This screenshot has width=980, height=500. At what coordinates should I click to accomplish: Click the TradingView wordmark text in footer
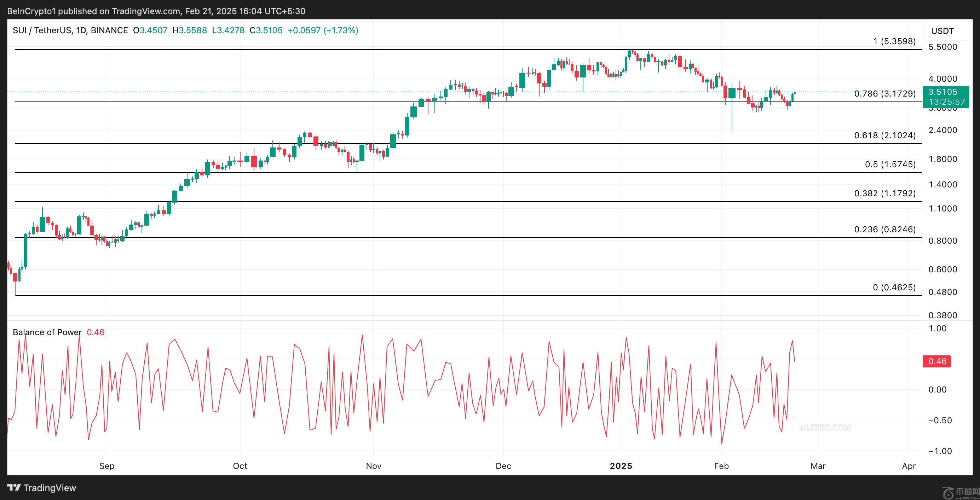(x=50, y=488)
